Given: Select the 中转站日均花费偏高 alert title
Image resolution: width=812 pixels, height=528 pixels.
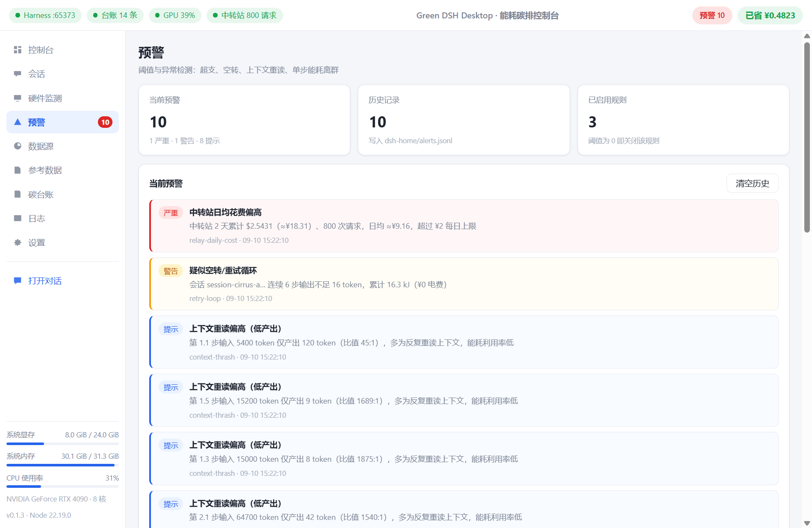Looking at the screenshot, I should 225,212.
